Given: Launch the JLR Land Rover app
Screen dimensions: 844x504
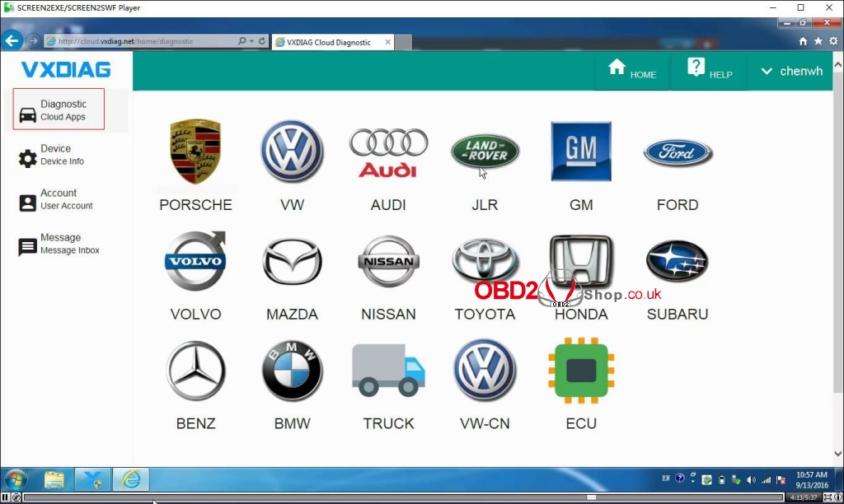Looking at the screenshot, I should tap(485, 152).
